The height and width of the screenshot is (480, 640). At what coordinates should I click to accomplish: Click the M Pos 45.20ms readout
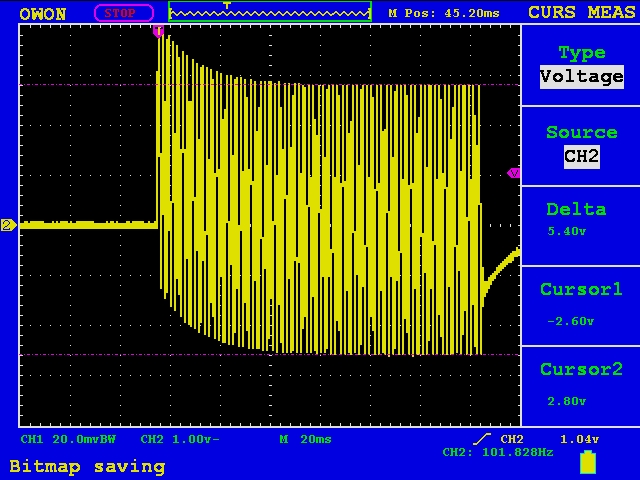pos(443,13)
